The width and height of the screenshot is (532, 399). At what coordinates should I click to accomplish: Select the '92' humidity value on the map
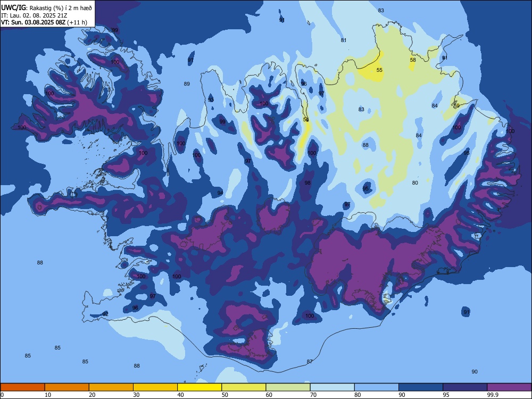(105, 314)
